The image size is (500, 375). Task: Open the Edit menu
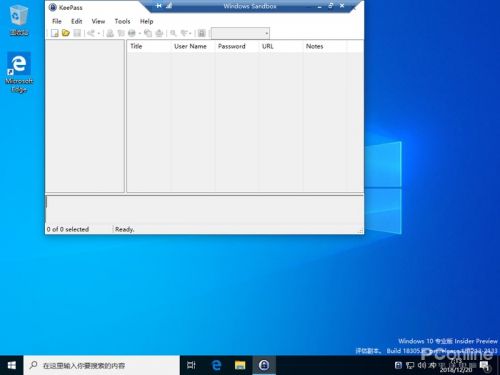click(76, 21)
